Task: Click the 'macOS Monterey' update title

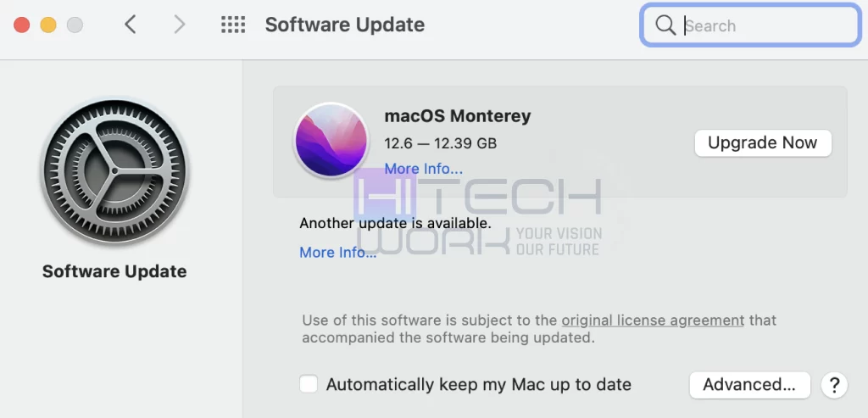Action: pos(457,116)
